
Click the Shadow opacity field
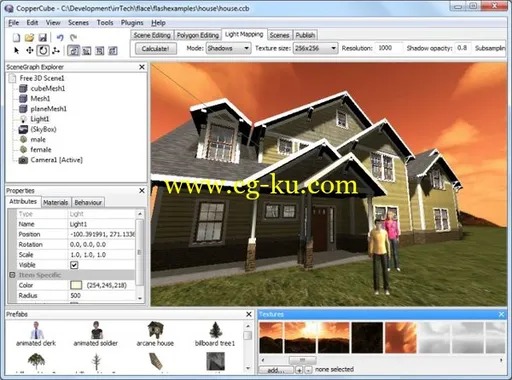click(462, 48)
